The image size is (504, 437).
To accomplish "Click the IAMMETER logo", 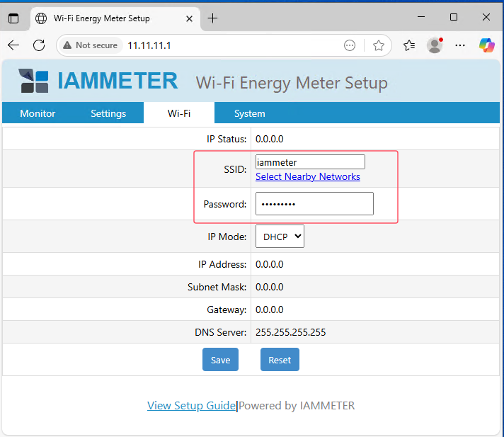I will 98,81.
